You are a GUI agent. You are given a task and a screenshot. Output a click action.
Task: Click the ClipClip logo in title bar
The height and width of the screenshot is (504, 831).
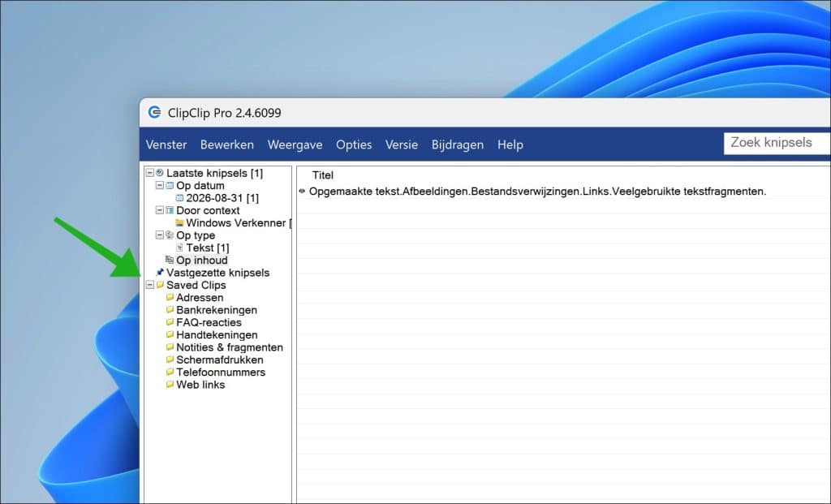(x=154, y=112)
